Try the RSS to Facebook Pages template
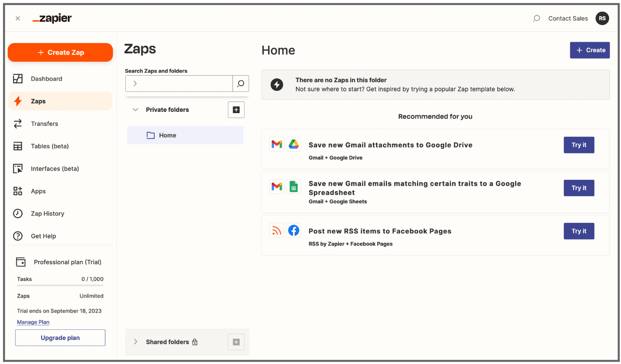Viewport: 621px width, 364px height. (579, 231)
